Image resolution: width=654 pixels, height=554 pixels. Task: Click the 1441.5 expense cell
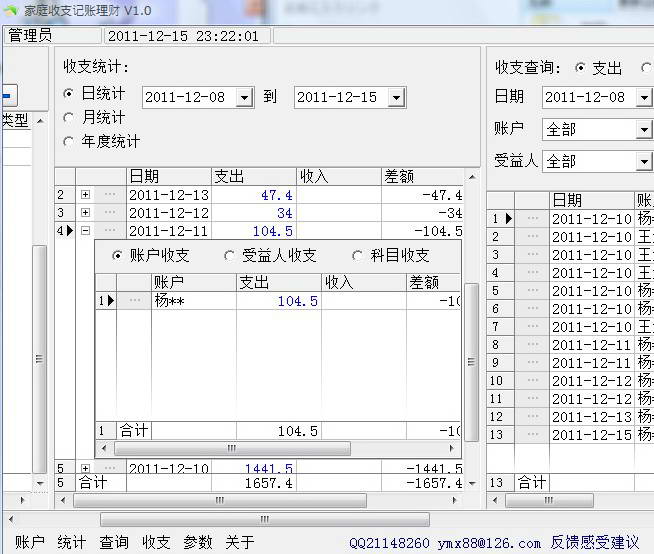(x=254, y=468)
